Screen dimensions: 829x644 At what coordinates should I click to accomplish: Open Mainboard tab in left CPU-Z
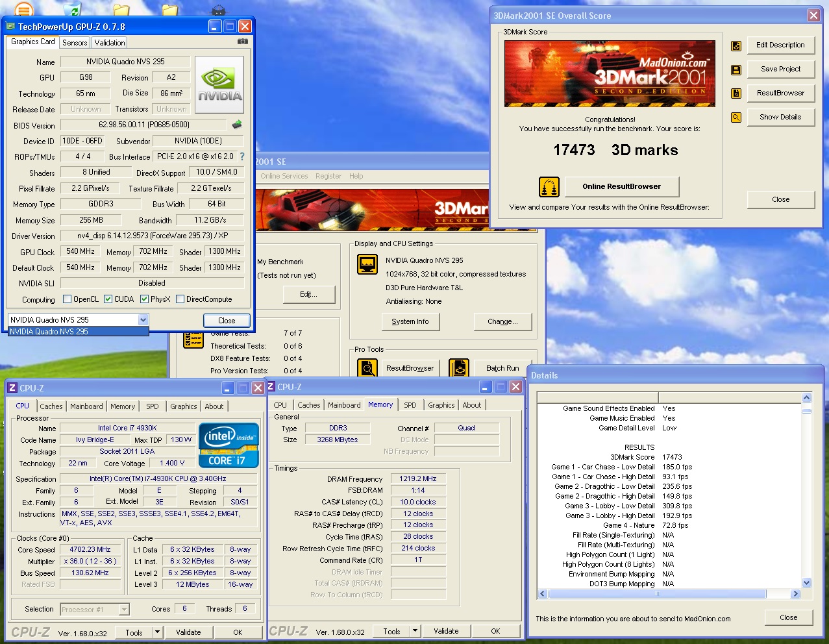point(86,406)
